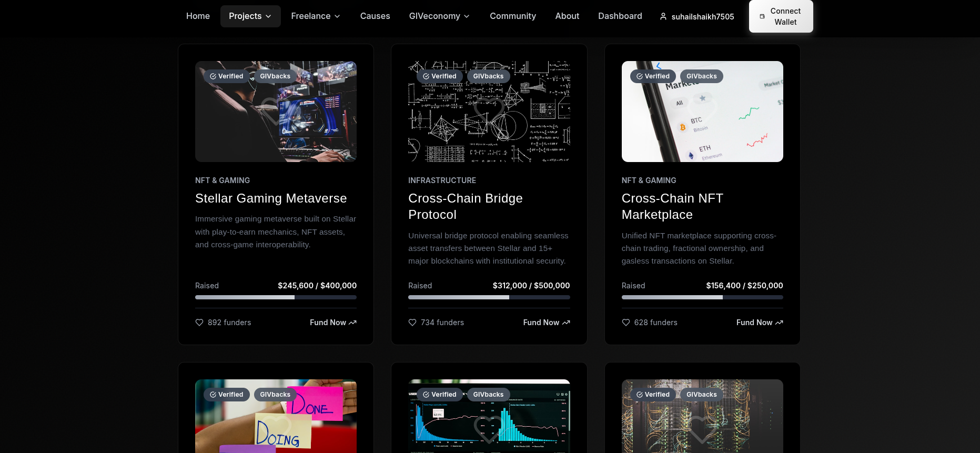
Task: Click GIVbacks badge on Stellar Gaming Metaverse
Action: point(275,76)
